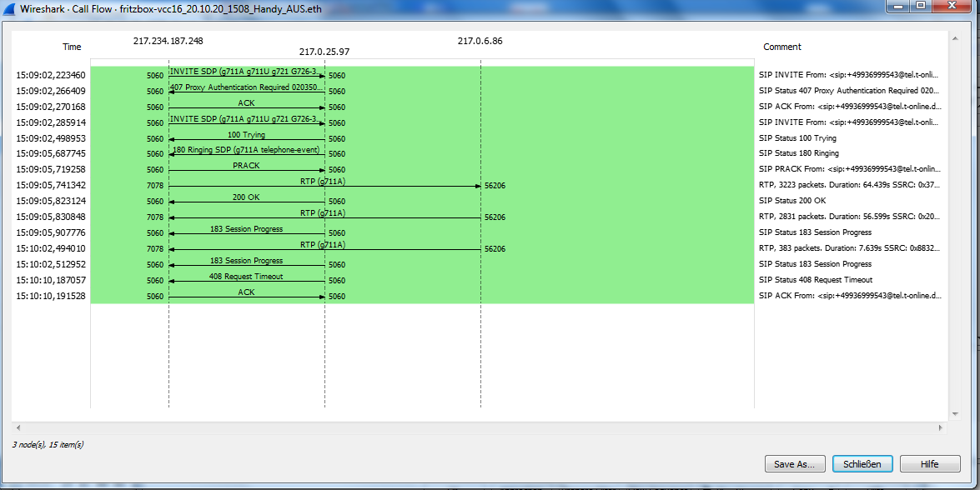Viewport: 980px width, 490px height.
Task: Select the PRACK flow message
Action: tap(246, 166)
